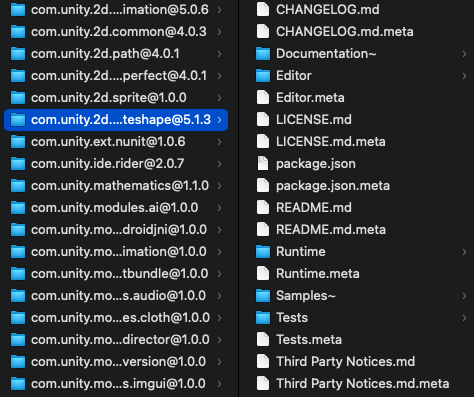Select com.unity.mo...s.audio@1.0.0 folder name

coord(118,296)
